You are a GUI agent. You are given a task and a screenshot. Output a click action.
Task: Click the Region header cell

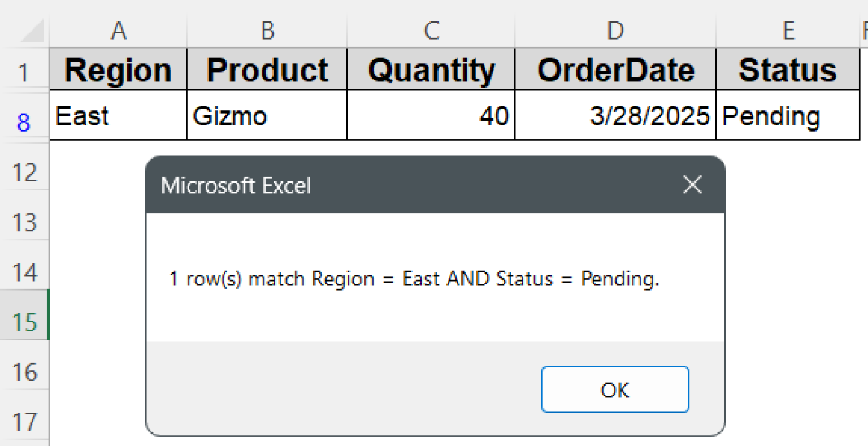click(119, 69)
